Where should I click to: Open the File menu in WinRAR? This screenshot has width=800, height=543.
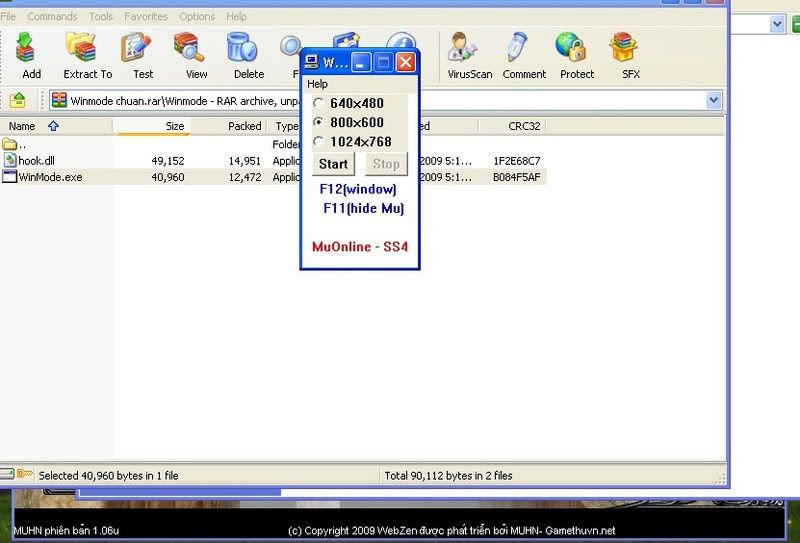coord(8,16)
